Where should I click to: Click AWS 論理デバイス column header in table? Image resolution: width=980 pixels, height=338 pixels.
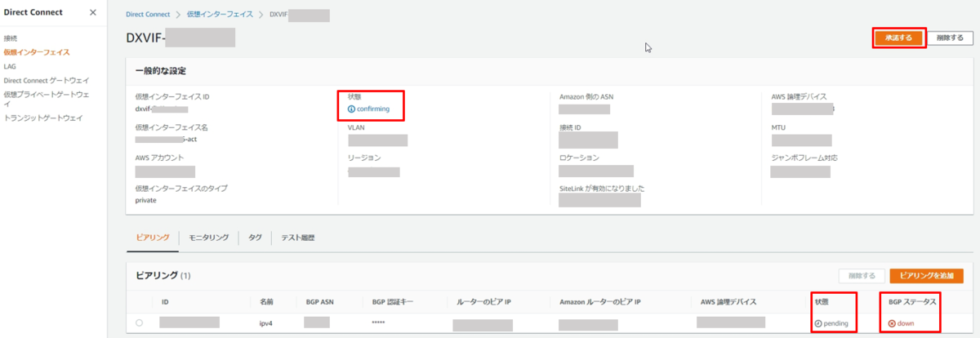(x=730, y=302)
